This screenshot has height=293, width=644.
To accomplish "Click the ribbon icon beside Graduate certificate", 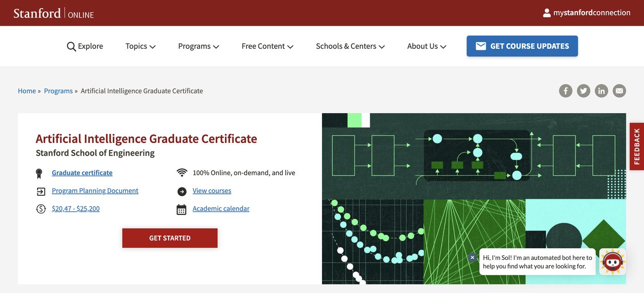I will pos(39,174).
